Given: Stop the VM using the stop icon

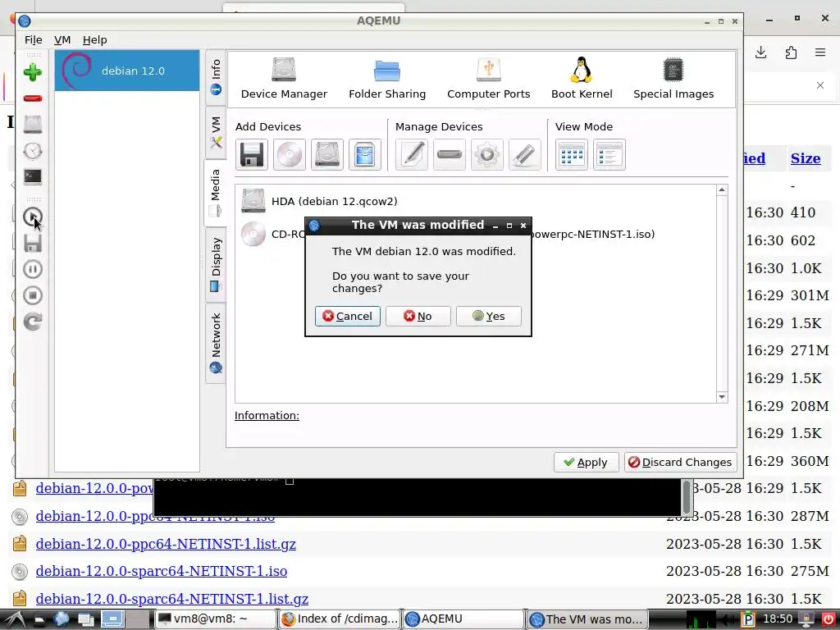Looking at the screenshot, I should [x=33, y=295].
